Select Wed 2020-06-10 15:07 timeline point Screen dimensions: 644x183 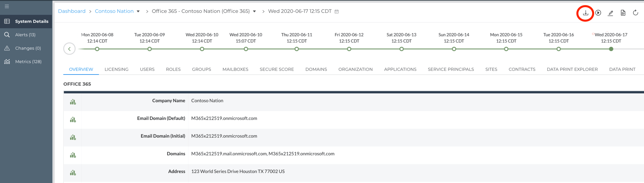(x=246, y=49)
